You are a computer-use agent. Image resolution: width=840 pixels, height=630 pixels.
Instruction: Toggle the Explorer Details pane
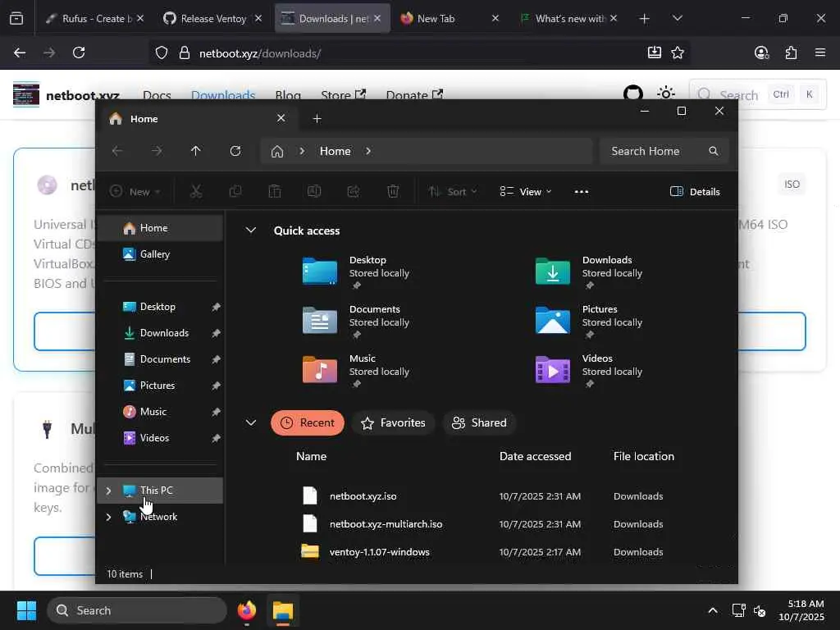695,192
